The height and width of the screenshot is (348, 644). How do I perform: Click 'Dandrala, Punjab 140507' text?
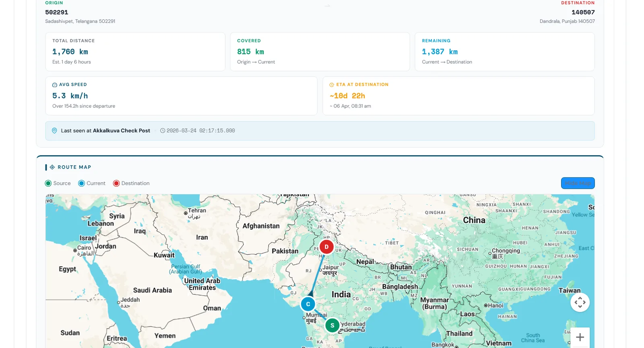[567, 21]
